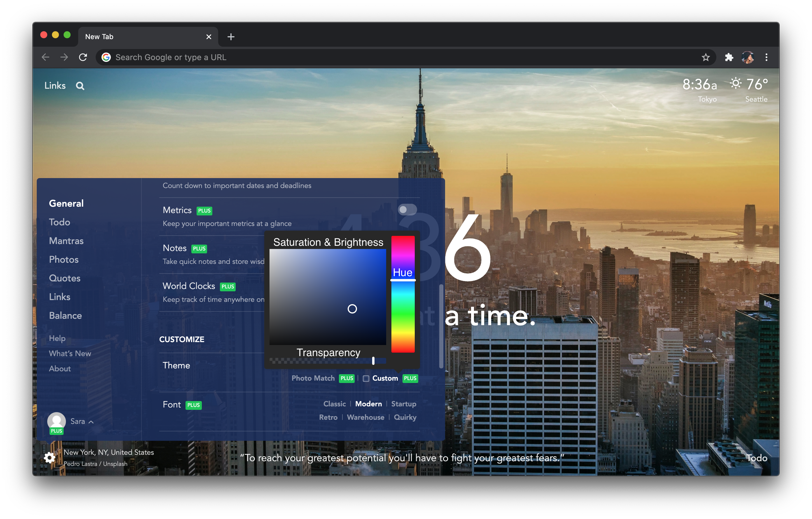Select Startup font
The image size is (812, 519).
click(403, 404)
